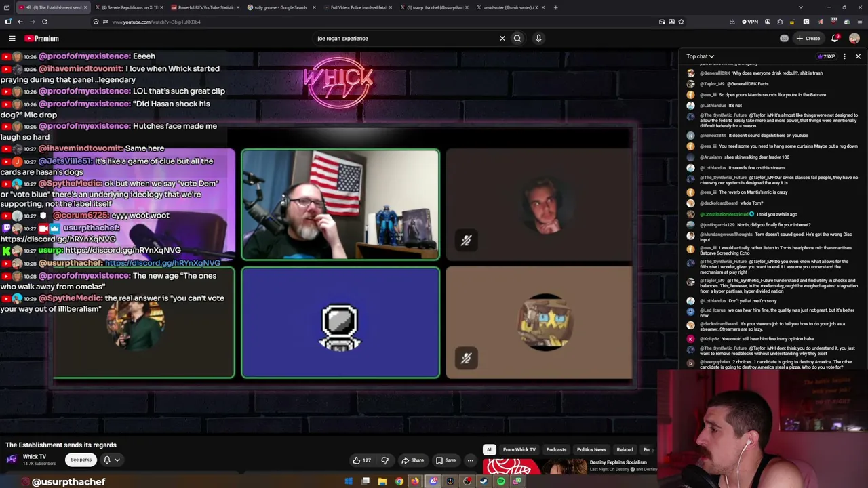Click the video title 'The Establishment sends its regards'
This screenshot has height=488, width=868.
(61, 445)
